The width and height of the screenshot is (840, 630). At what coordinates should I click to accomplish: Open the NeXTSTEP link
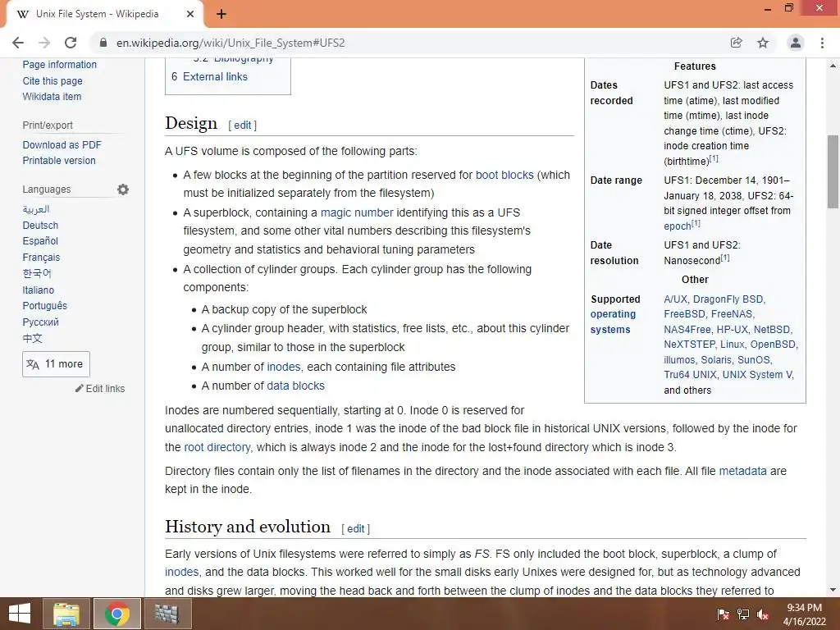[689, 345]
